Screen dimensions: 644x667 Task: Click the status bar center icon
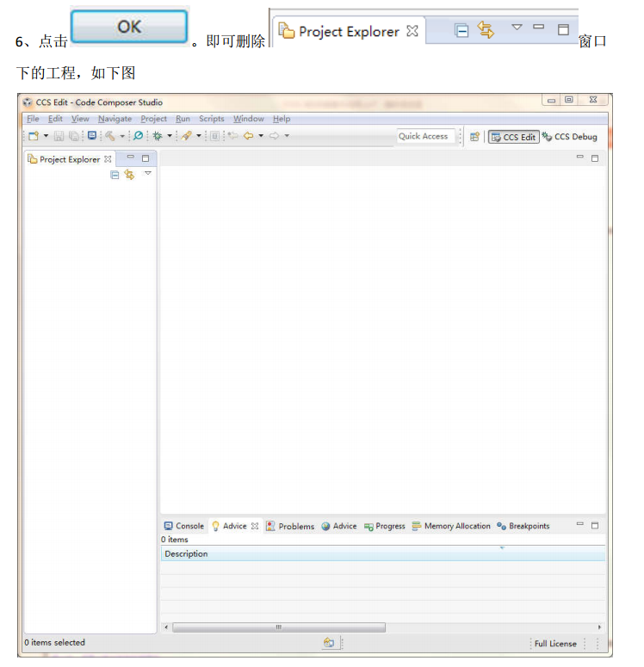tap(329, 643)
